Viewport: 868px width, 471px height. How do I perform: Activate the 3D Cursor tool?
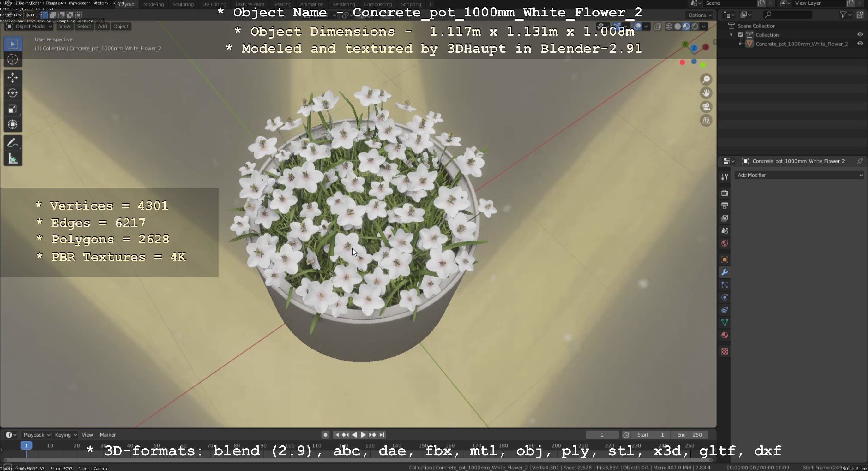coord(13,60)
